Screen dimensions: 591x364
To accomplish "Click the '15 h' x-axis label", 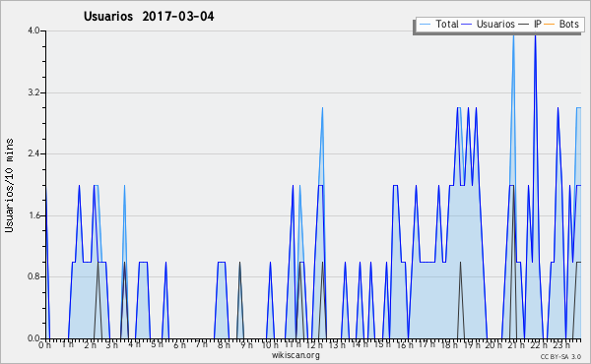I will click(382, 344).
